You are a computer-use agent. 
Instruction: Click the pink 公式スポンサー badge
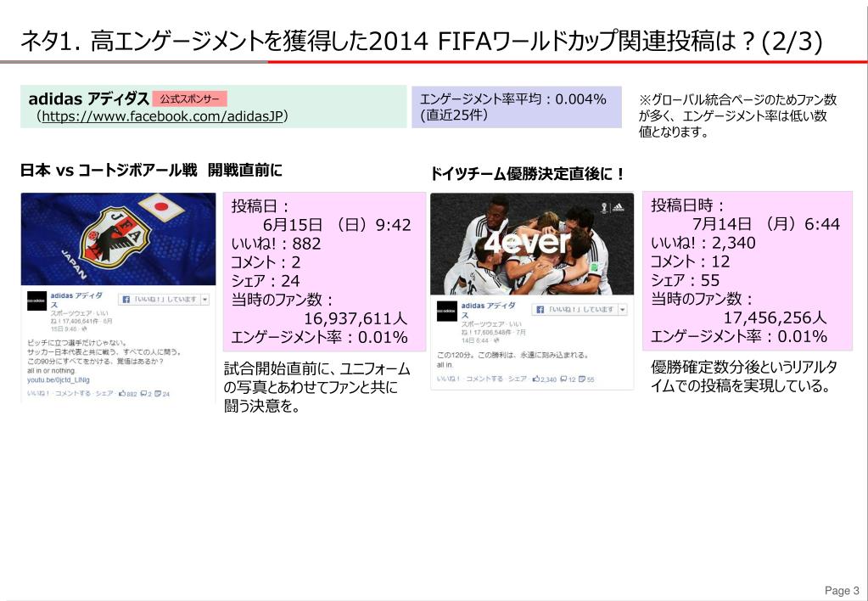[189, 99]
